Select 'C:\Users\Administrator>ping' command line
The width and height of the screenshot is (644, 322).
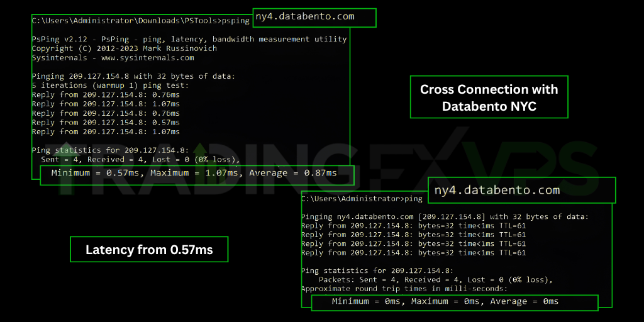coord(362,199)
